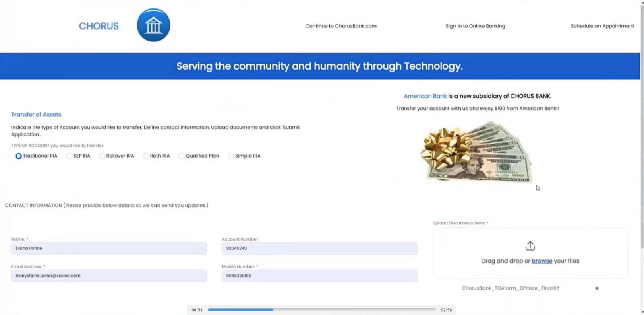This screenshot has height=315, width=644.
Task: Click the Email Address field
Action: coord(109,276)
